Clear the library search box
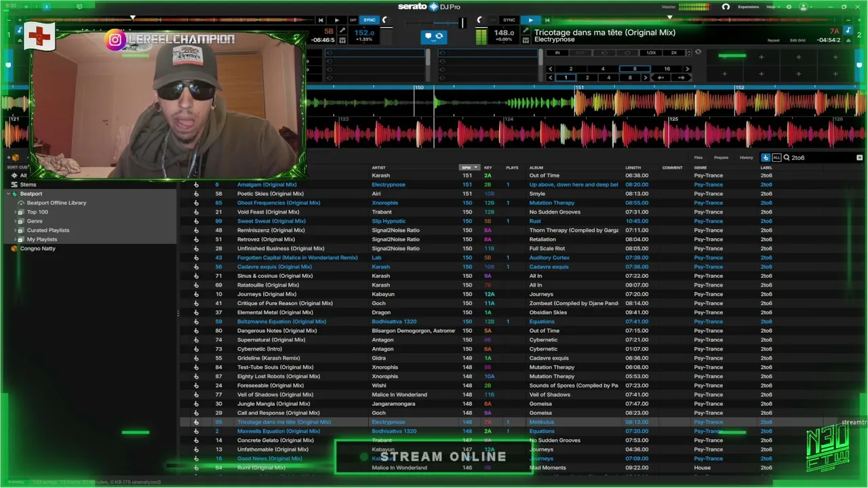Screen dimensions: 868x488 [x=860, y=158]
